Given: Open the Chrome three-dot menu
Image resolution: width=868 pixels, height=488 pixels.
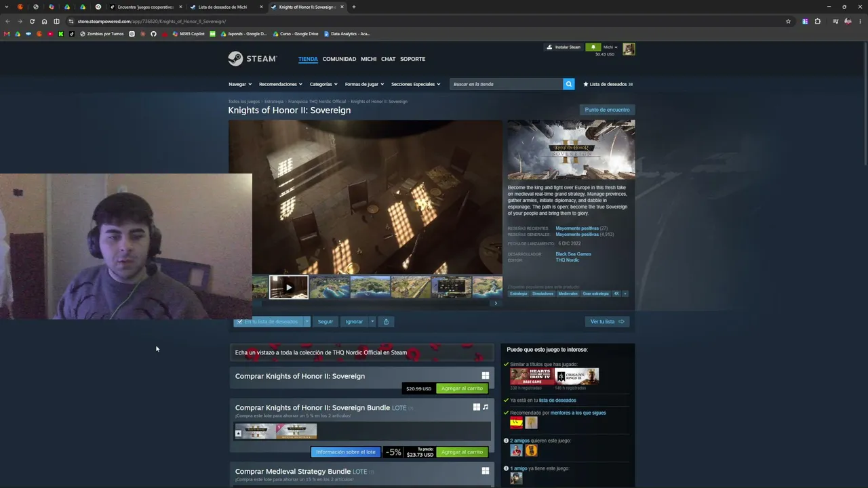Looking at the screenshot, I should [x=860, y=21].
